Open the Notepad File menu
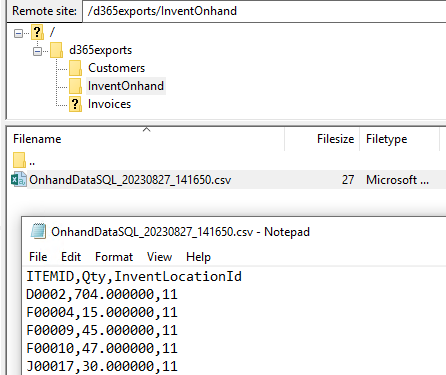 tap(38, 257)
